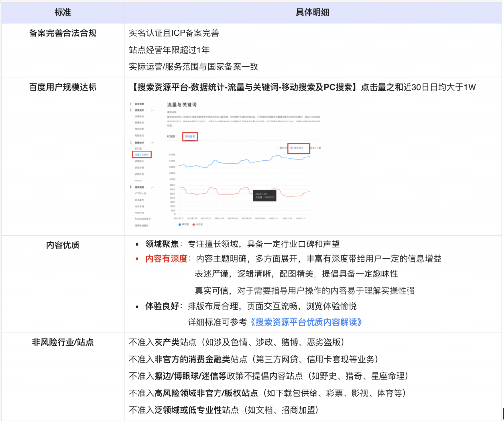
Task: Click the 资源提交 section icon
Action: coord(131,111)
